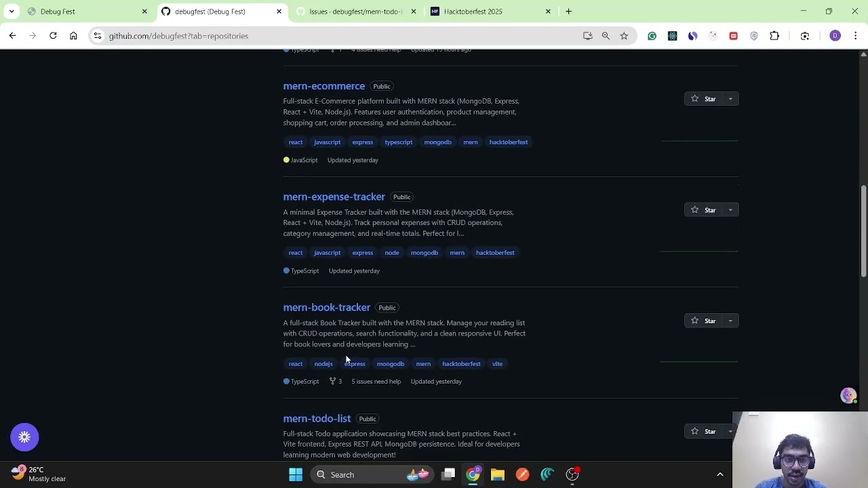Open the mern-expense-tracker repository
This screenshot has width=868, height=488.
point(334,197)
